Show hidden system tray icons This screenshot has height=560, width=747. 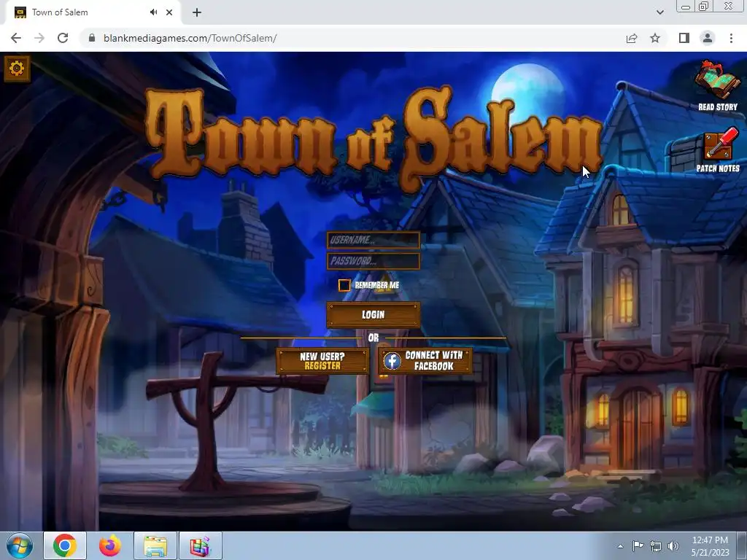(x=620, y=546)
